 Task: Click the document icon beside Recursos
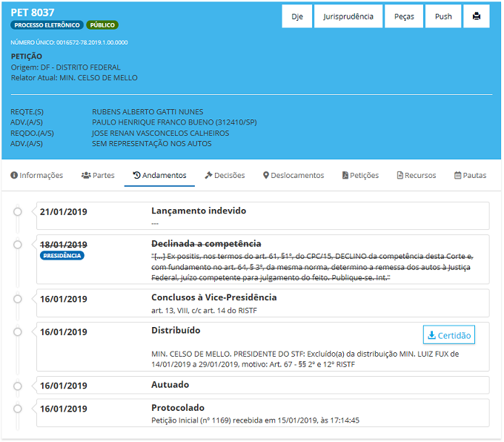point(399,175)
